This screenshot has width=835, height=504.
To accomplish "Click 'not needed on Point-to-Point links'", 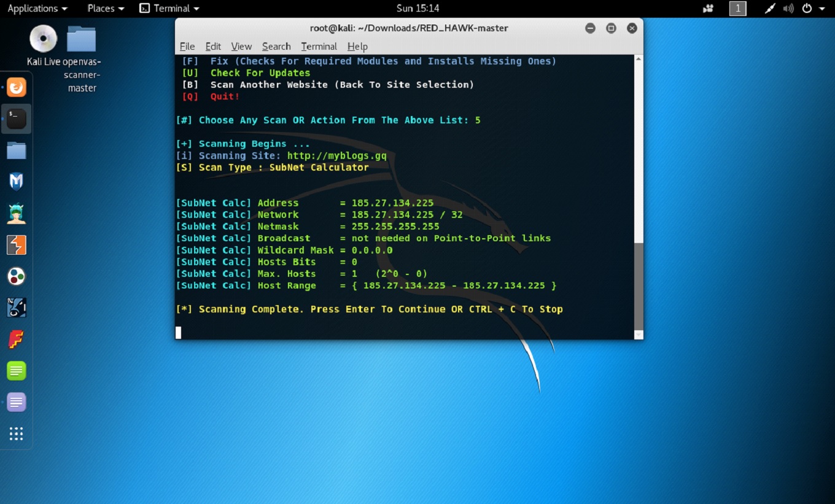I will coord(451,238).
